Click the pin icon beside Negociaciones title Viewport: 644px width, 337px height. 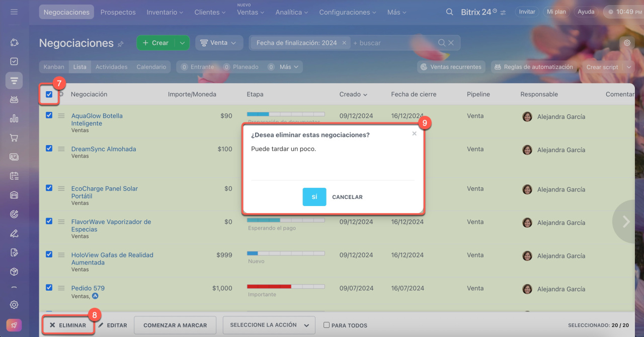click(121, 44)
